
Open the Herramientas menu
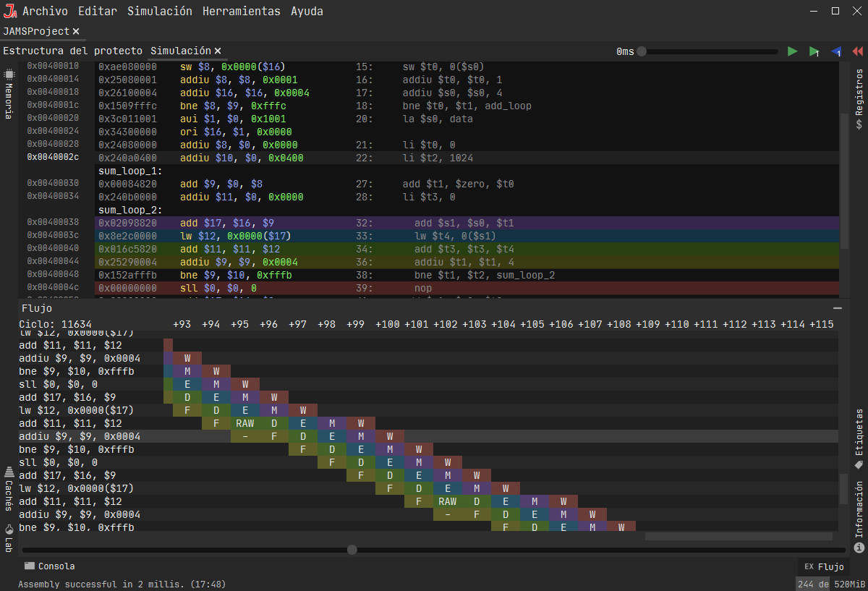coord(241,11)
